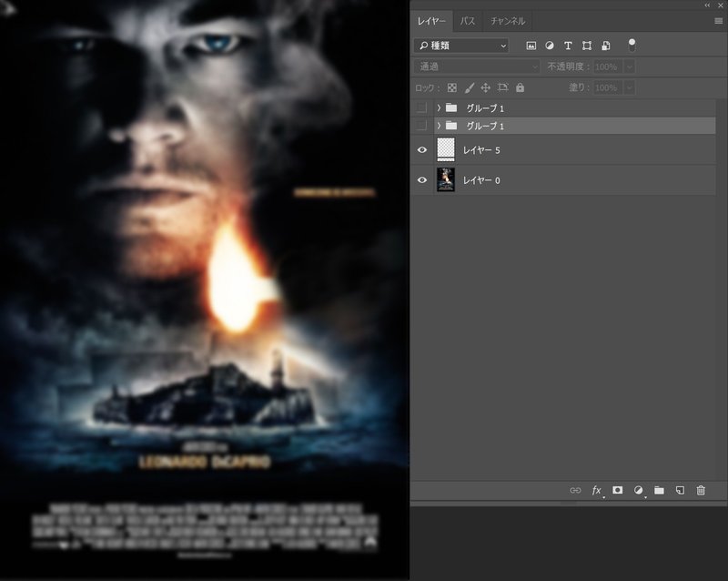Filter layers by shape type
The height and width of the screenshot is (581, 728).
(x=587, y=46)
